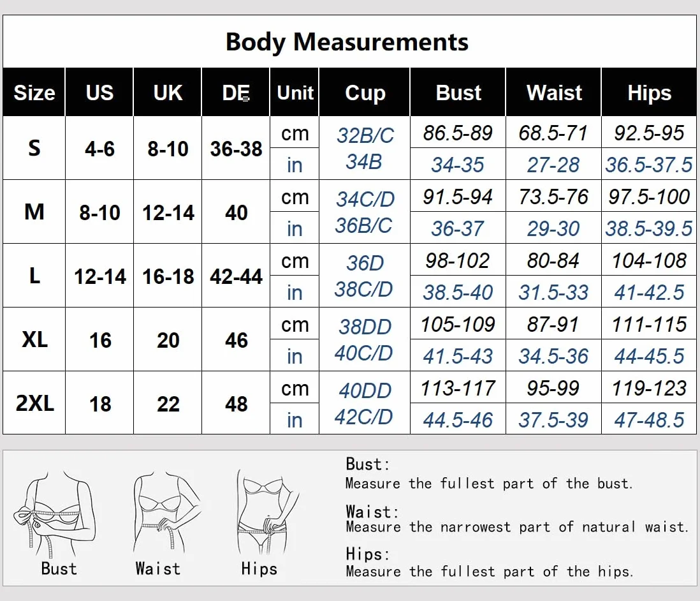Select the Cup column header
This screenshot has height=601, width=700.
tap(365, 93)
